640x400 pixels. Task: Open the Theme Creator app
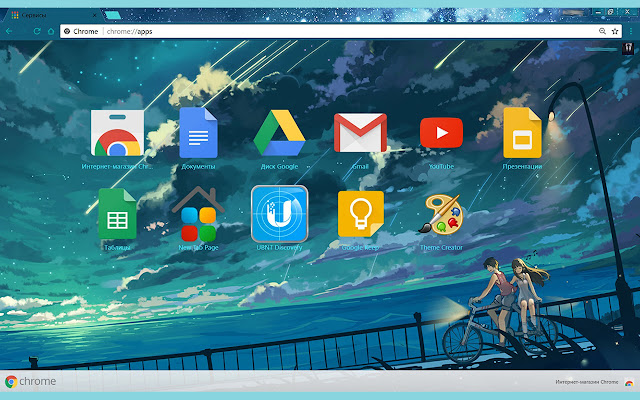point(441,213)
